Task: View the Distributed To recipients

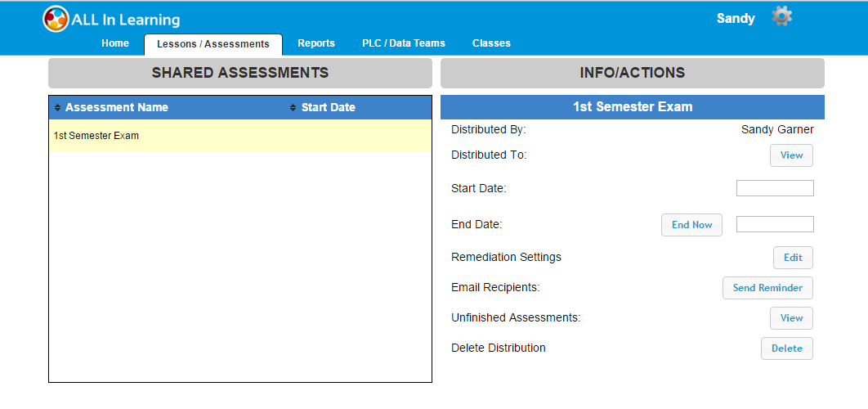Action: (791, 155)
